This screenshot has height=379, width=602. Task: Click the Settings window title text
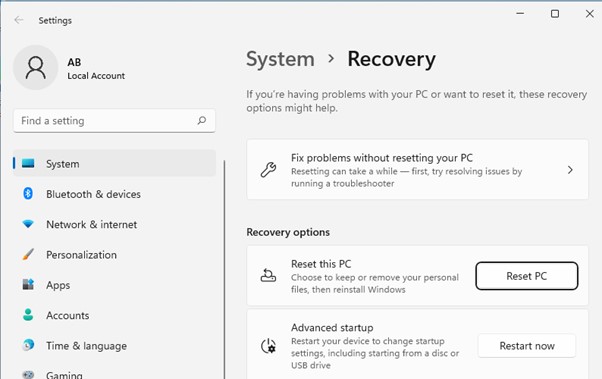[55, 20]
